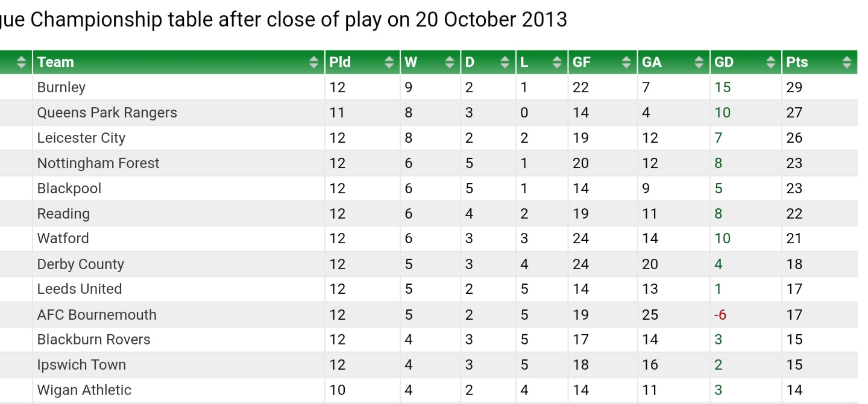Image resolution: width=868 pixels, height=404 pixels.
Task: Select the Team column header label
Action: click(55, 62)
